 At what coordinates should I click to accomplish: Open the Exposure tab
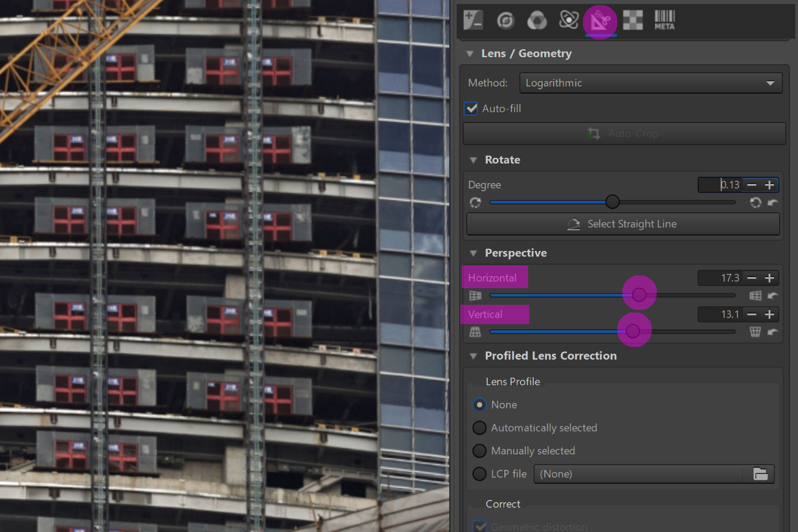[473, 20]
